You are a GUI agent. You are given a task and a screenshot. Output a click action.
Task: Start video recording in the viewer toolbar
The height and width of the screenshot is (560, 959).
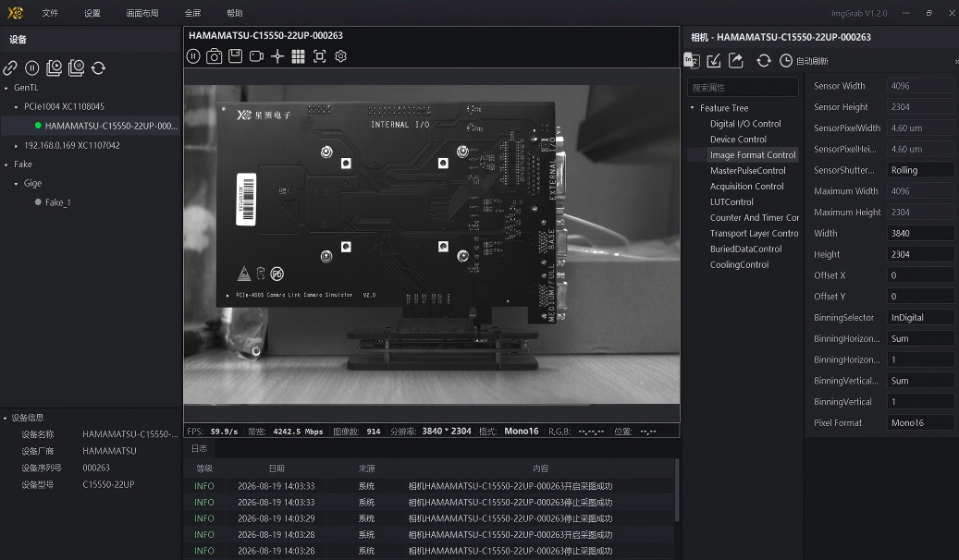256,56
